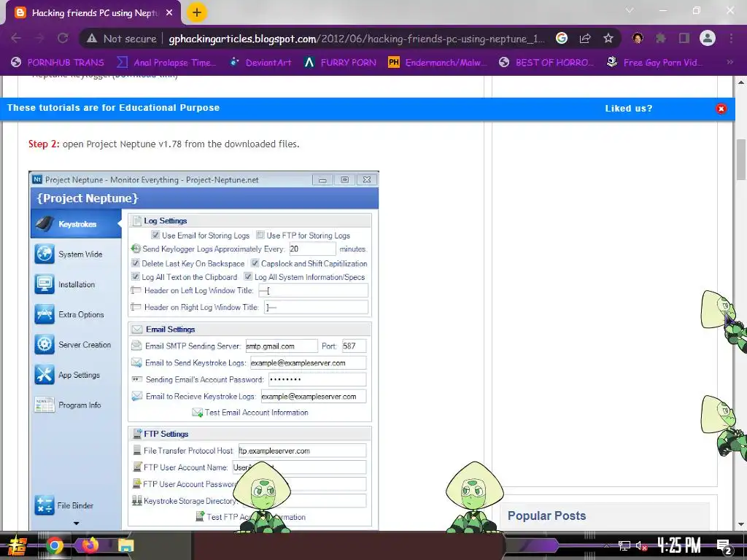Open the BEST OF HORRO... bookmark

[x=547, y=62]
